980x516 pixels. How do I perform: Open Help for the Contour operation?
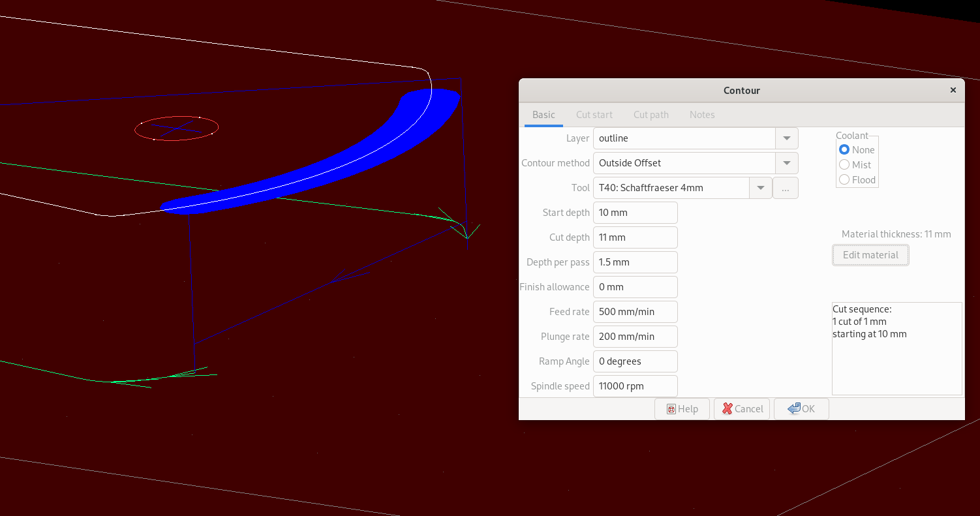[682, 409]
